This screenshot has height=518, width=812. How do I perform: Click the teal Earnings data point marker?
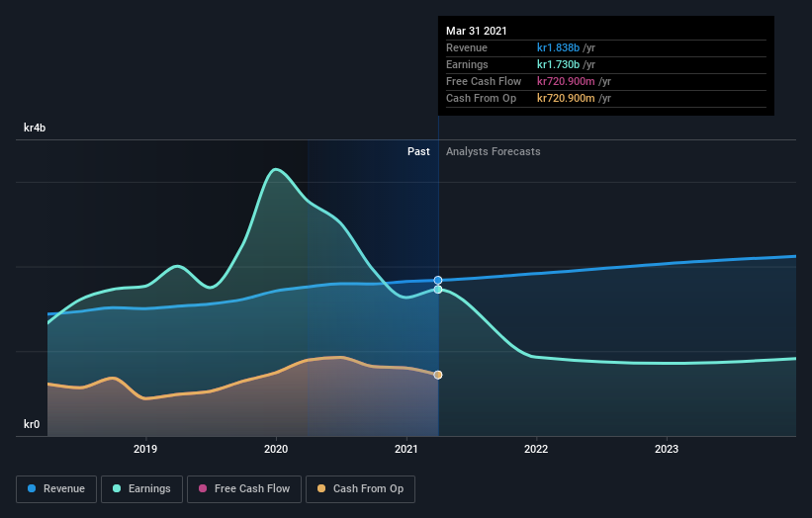(438, 290)
